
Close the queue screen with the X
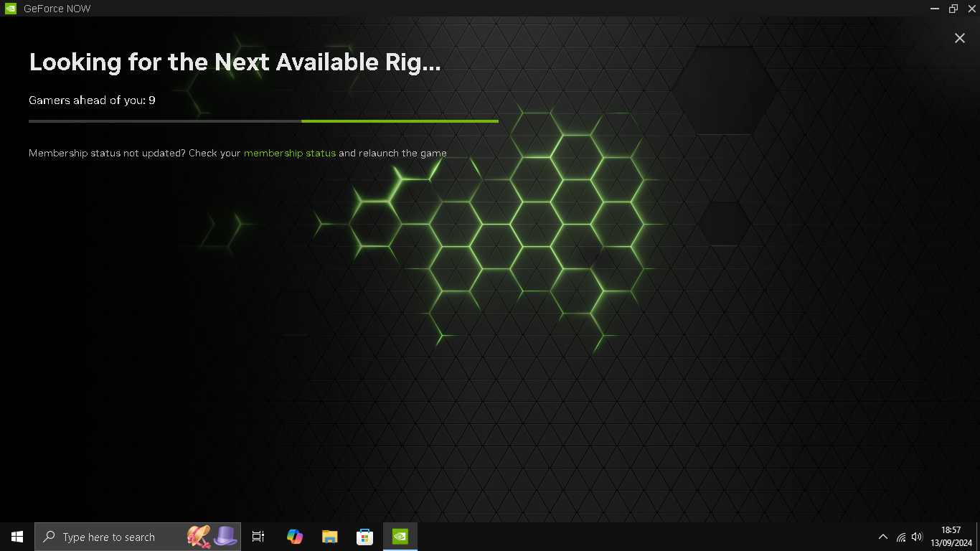(959, 38)
